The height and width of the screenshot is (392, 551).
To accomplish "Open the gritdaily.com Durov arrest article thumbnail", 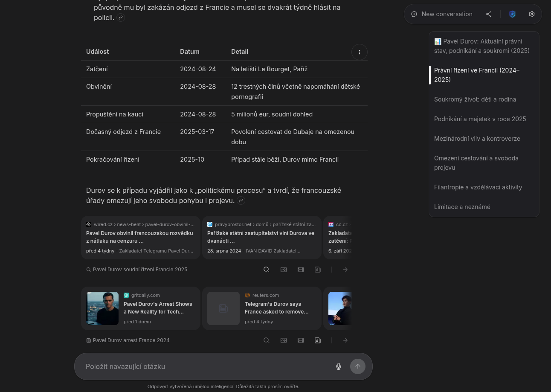I will (x=103, y=308).
